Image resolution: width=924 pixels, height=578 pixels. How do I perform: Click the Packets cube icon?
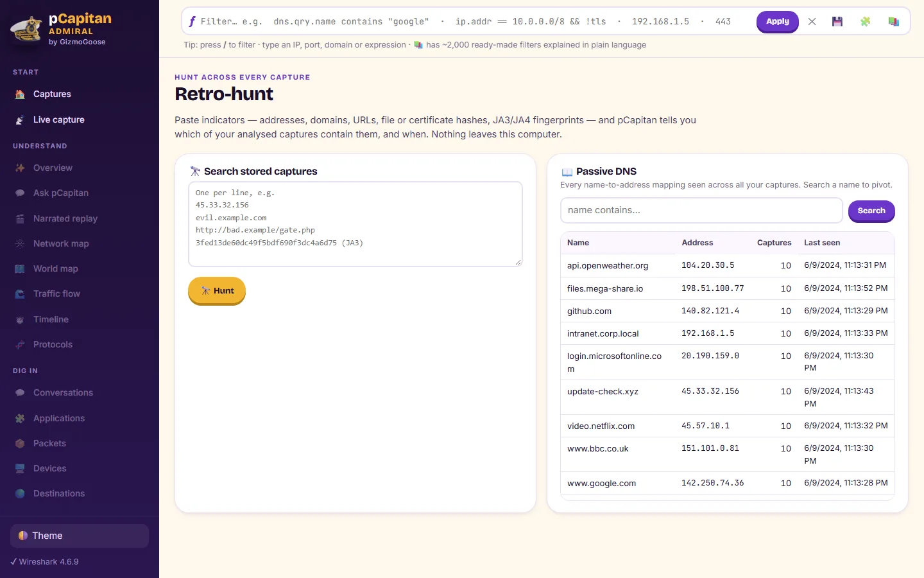(20, 444)
